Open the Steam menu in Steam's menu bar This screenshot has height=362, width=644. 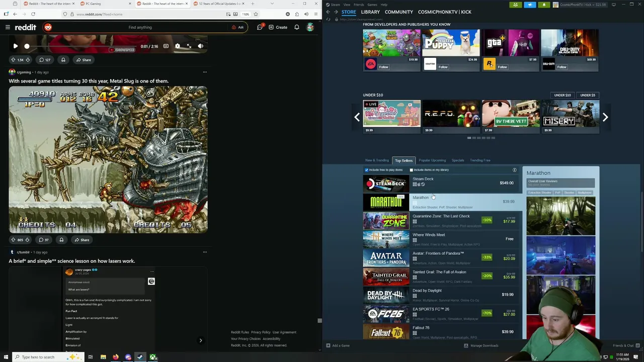335,5
